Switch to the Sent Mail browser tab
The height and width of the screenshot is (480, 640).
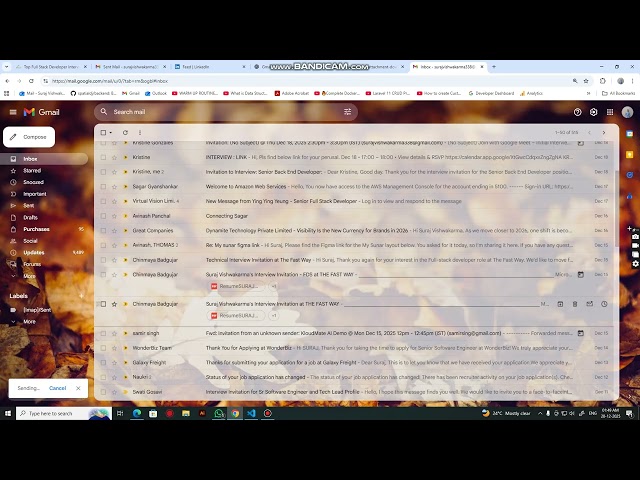coord(131,67)
